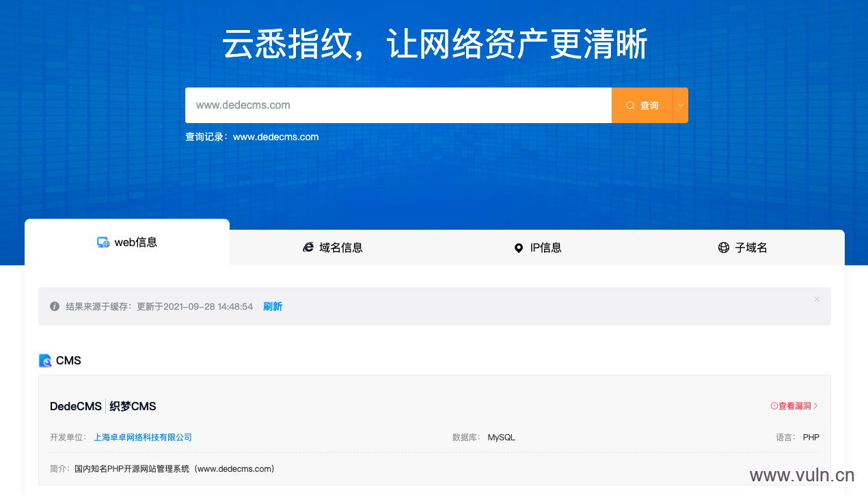Click the info icon in the cache notice
Image resolution: width=868 pixels, height=495 pixels.
[55, 306]
